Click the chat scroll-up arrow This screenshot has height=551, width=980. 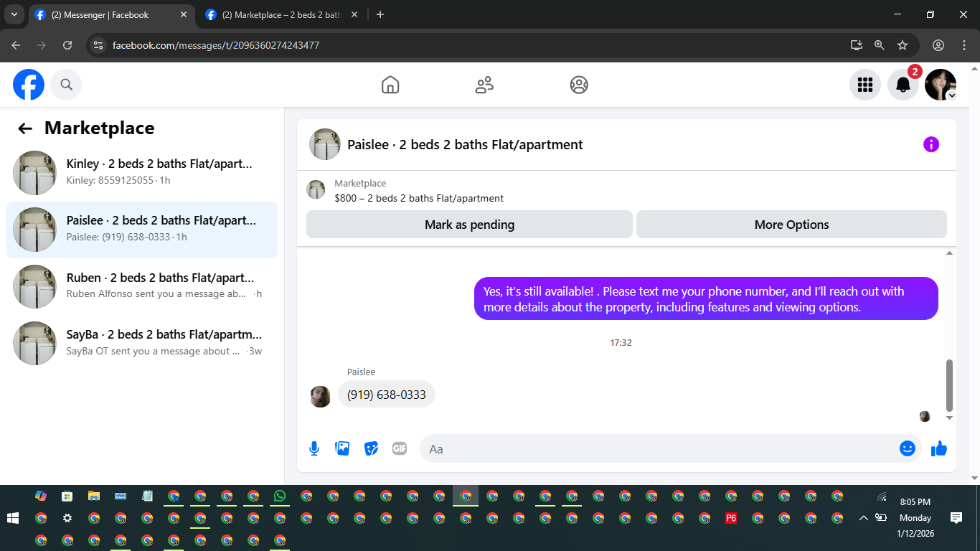(950, 253)
